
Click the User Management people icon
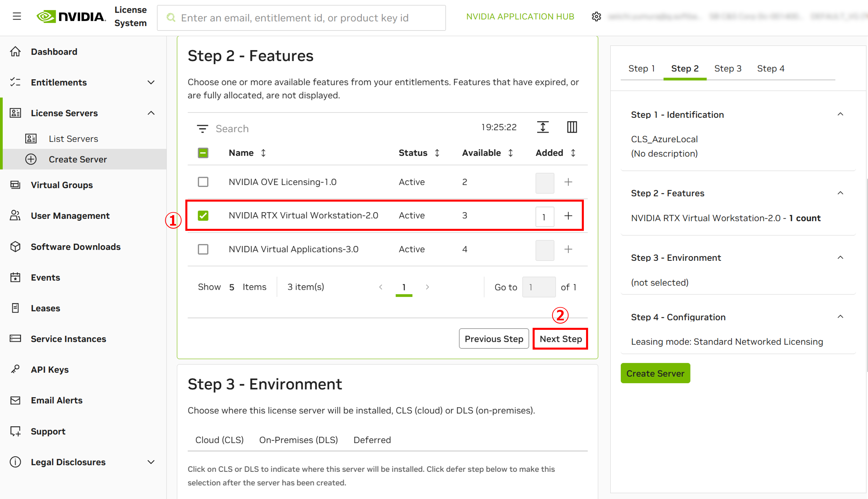tap(15, 216)
